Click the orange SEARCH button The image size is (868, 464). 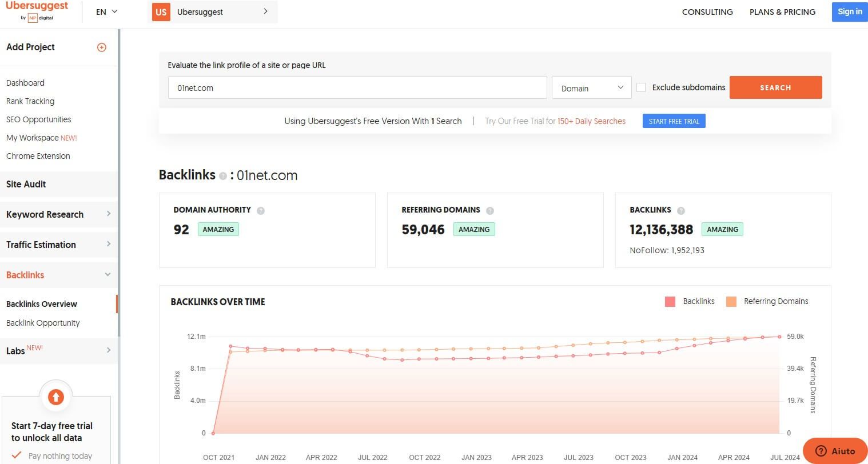pyautogui.click(x=775, y=87)
